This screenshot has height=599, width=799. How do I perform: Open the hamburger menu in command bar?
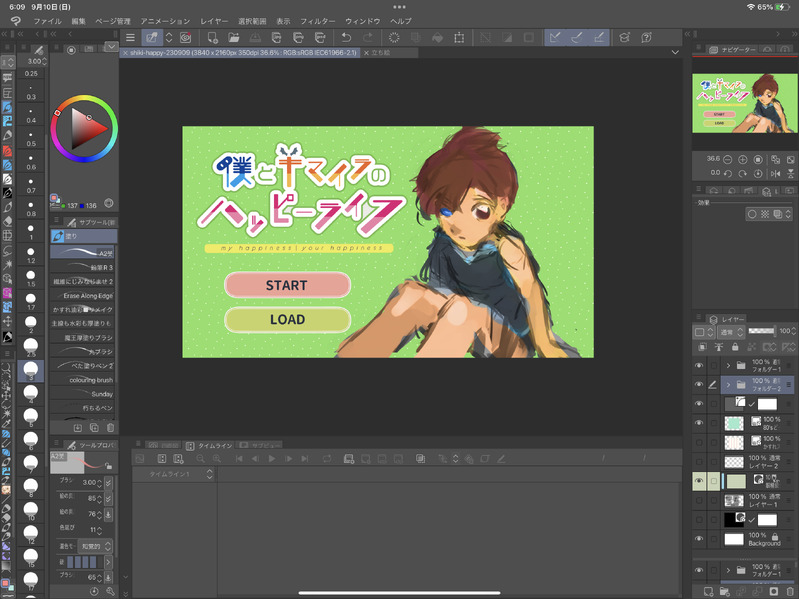130,38
